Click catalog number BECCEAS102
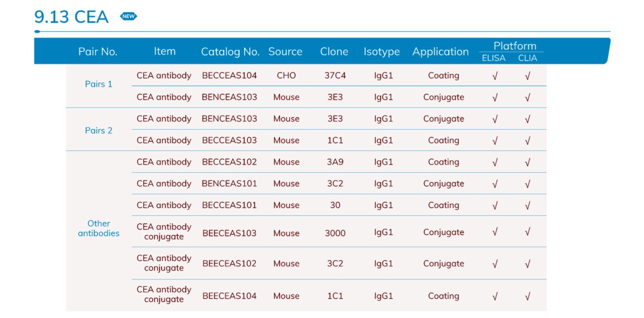Image resolution: width=644 pixels, height=318 pixels. 229,162
